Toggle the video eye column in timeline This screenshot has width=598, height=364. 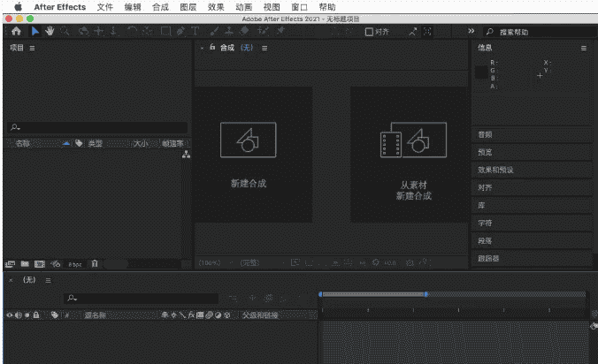click(x=10, y=315)
